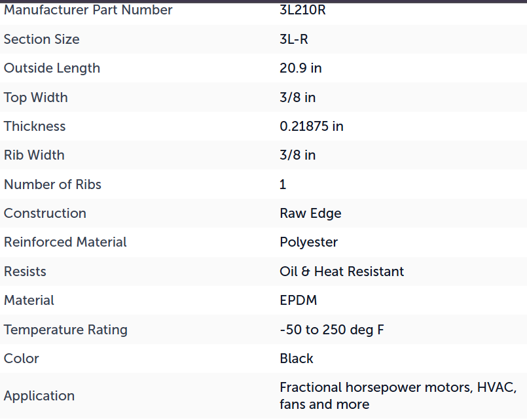Click the Thickness label
The height and width of the screenshot is (420, 527).
coord(35,126)
